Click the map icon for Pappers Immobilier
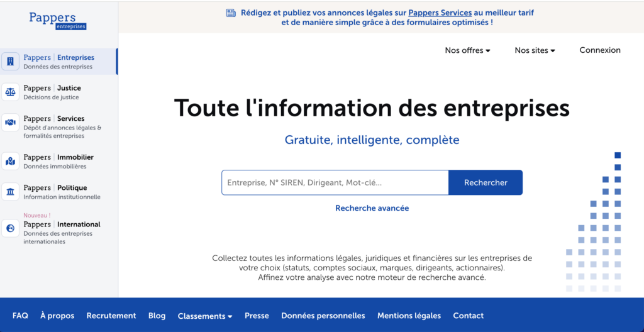The width and height of the screenshot is (644, 332). [x=10, y=161]
